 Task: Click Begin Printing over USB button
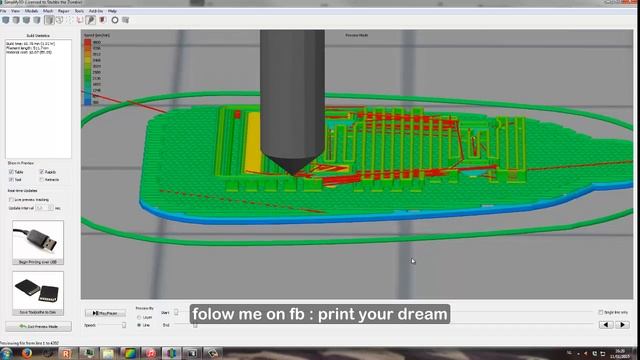click(38, 262)
